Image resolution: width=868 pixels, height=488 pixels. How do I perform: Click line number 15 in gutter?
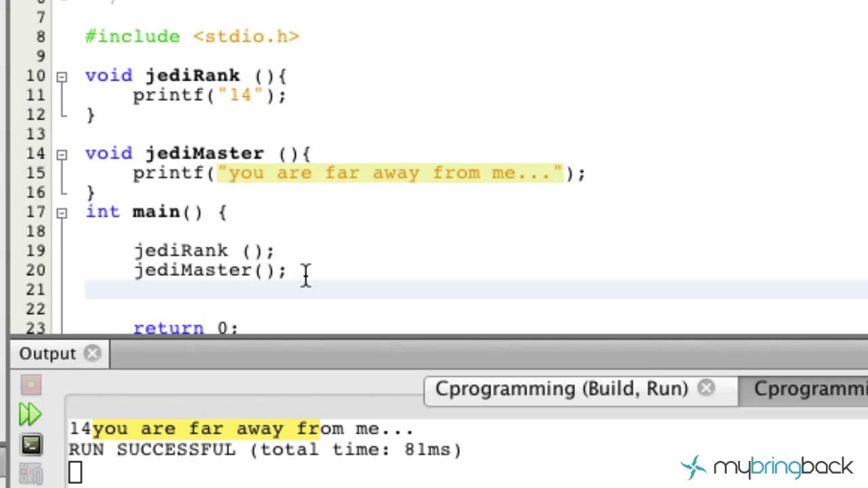coord(36,173)
